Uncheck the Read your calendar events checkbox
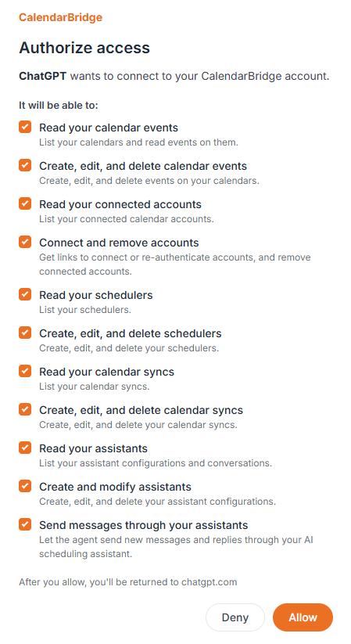The height and width of the screenshot is (644, 351). 25,127
